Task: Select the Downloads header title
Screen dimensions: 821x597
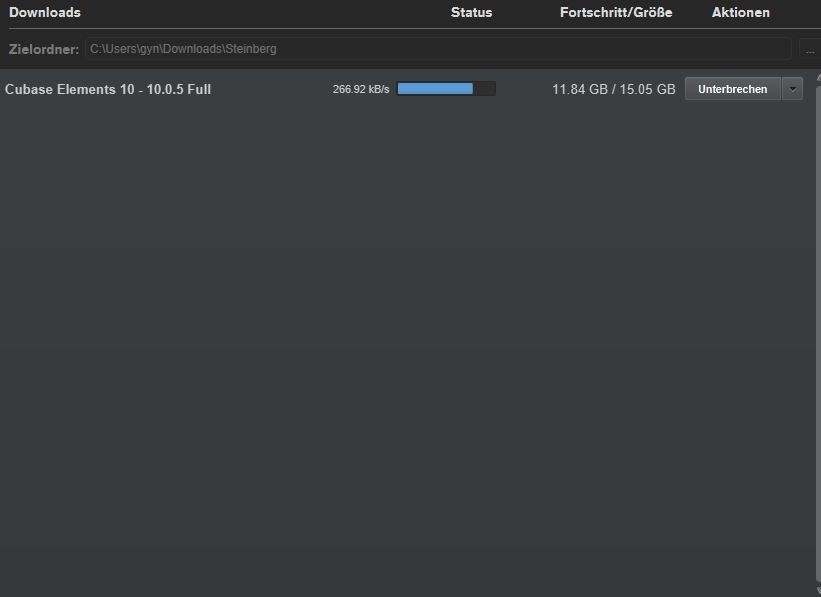Action: tap(45, 13)
